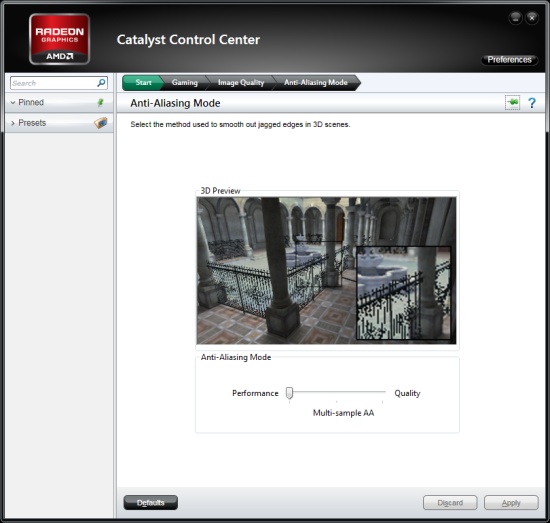Expand the Presets section chevron

click(13, 123)
